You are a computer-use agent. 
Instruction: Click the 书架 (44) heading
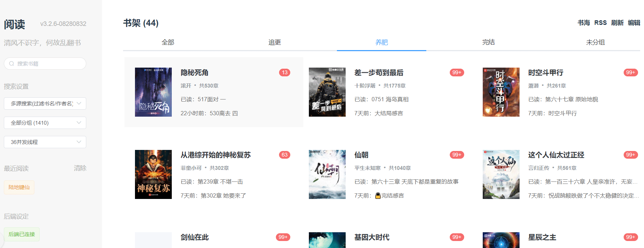[141, 23]
